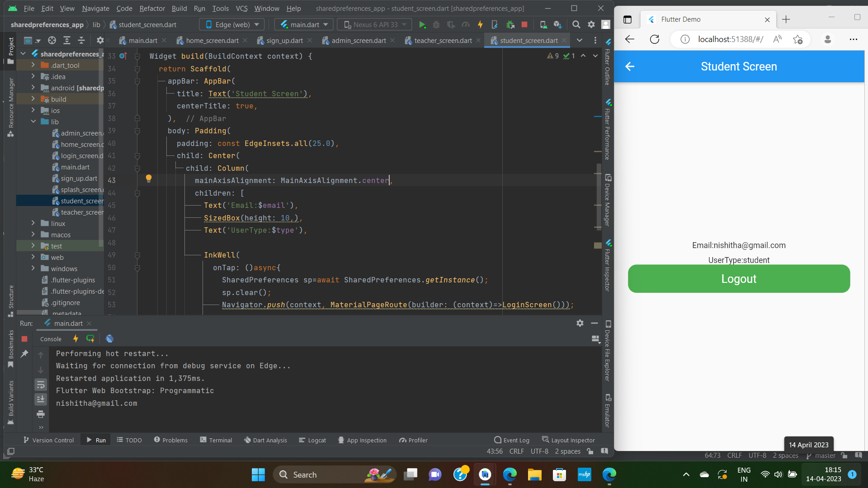The image size is (868, 488).
Task: Stop the running app with red square icon
Action: click(x=524, y=24)
